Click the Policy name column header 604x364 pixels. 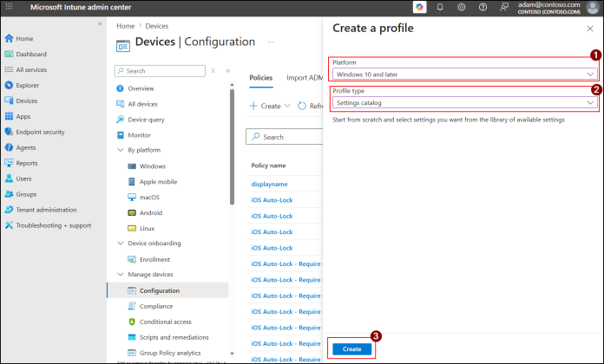coord(268,166)
